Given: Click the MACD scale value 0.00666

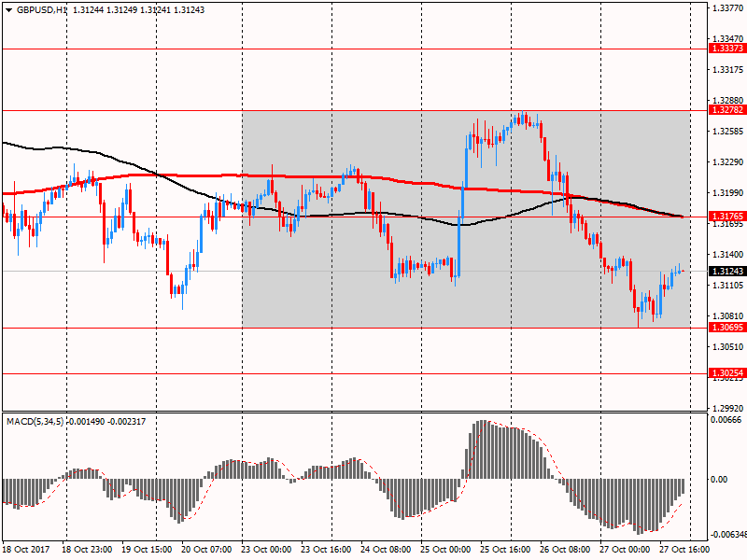Looking at the screenshot, I should point(726,419).
